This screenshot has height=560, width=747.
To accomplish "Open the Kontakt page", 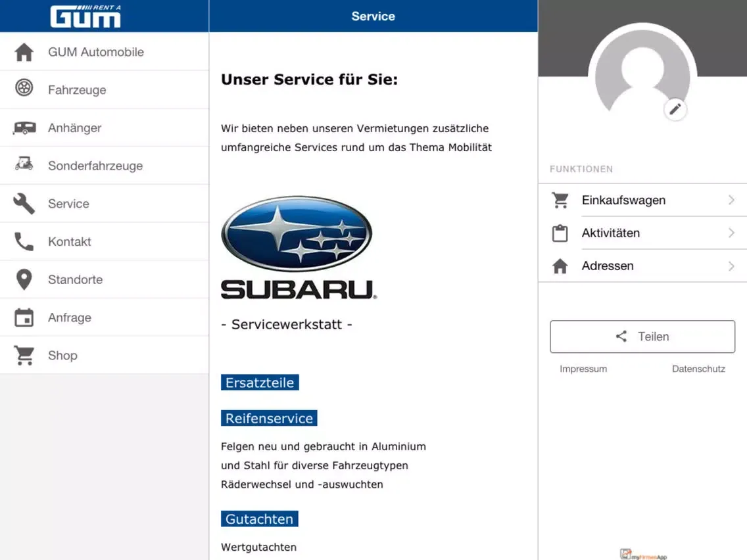I will 105,241.
